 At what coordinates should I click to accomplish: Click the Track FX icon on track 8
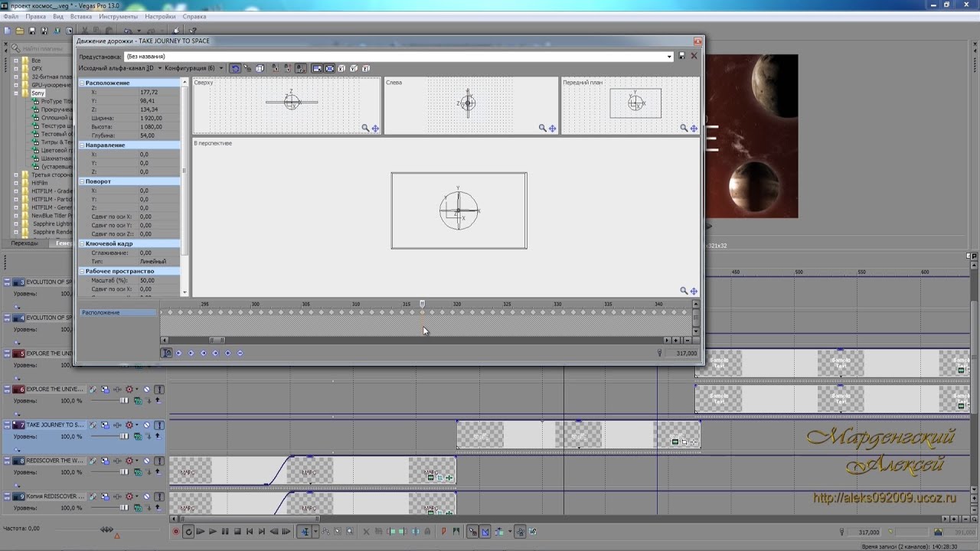click(117, 461)
